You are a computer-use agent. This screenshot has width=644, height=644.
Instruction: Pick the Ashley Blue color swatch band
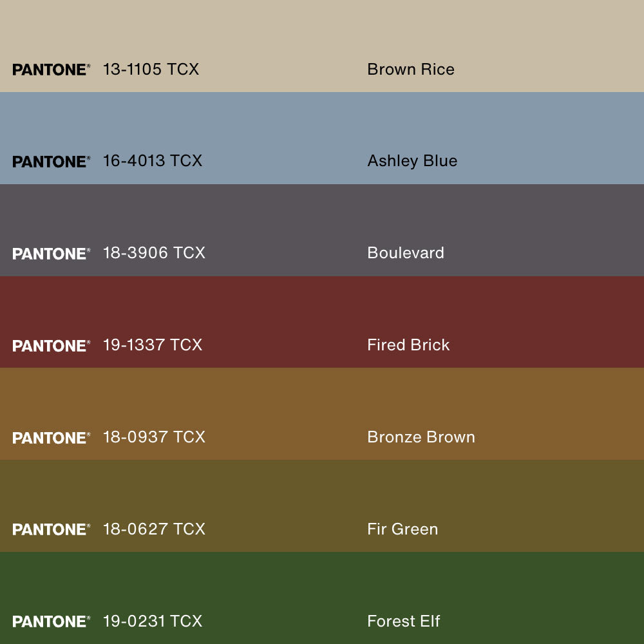pyautogui.click(x=322, y=122)
